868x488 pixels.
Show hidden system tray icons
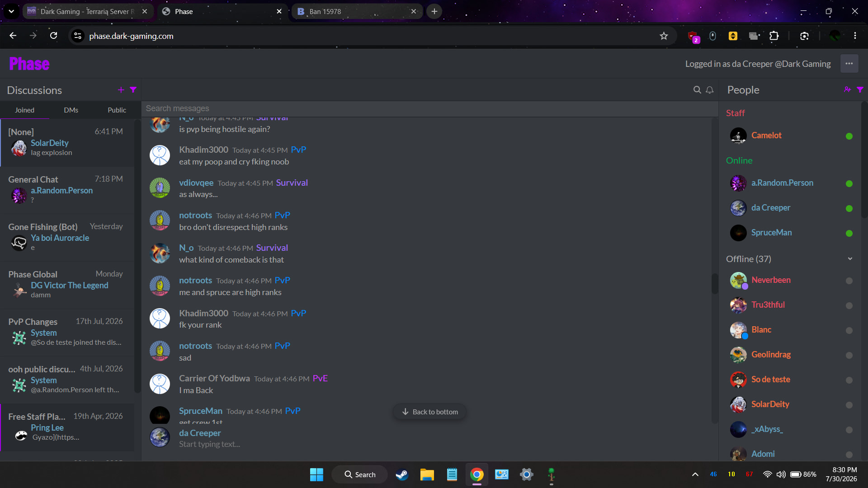click(x=695, y=474)
